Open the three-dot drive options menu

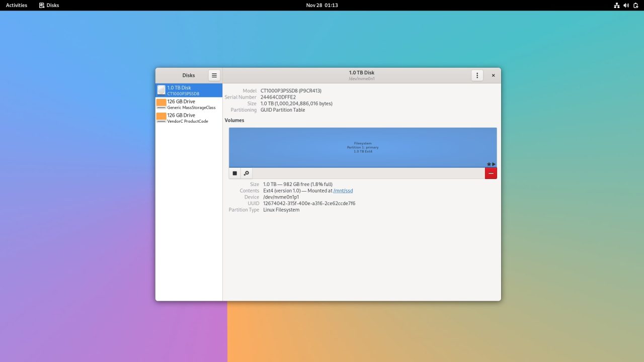click(477, 75)
